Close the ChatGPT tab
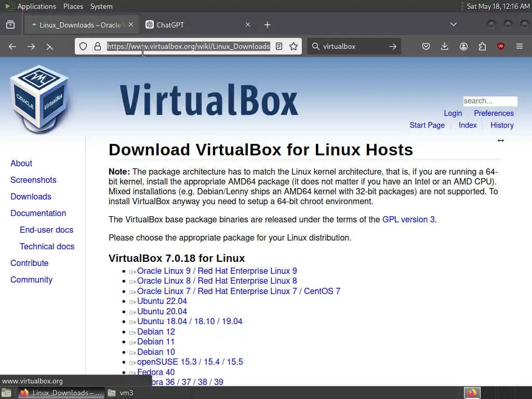Viewport: 532px width, 399px height. (x=248, y=25)
